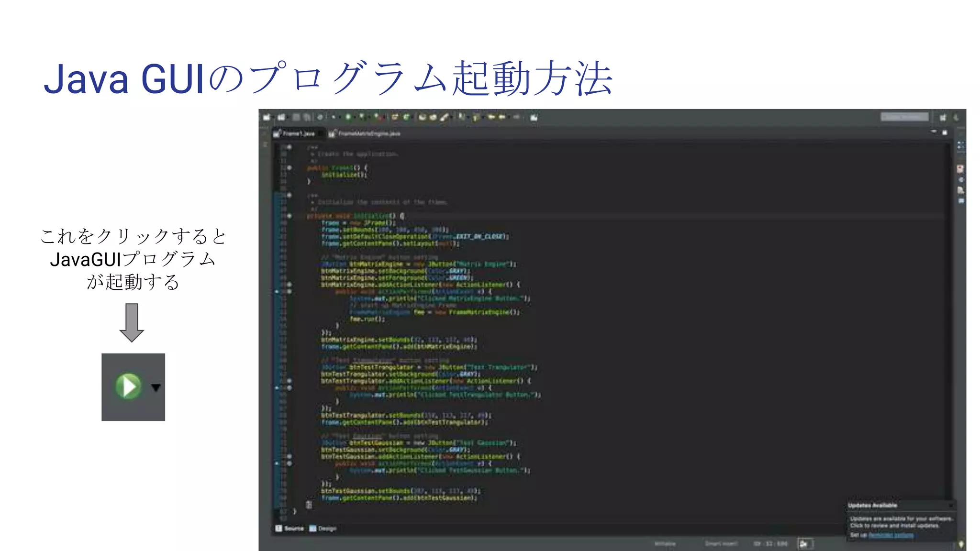Screen dimensions: 980x551
Task: Minimize the editor area
Action: pyautogui.click(x=933, y=132)
